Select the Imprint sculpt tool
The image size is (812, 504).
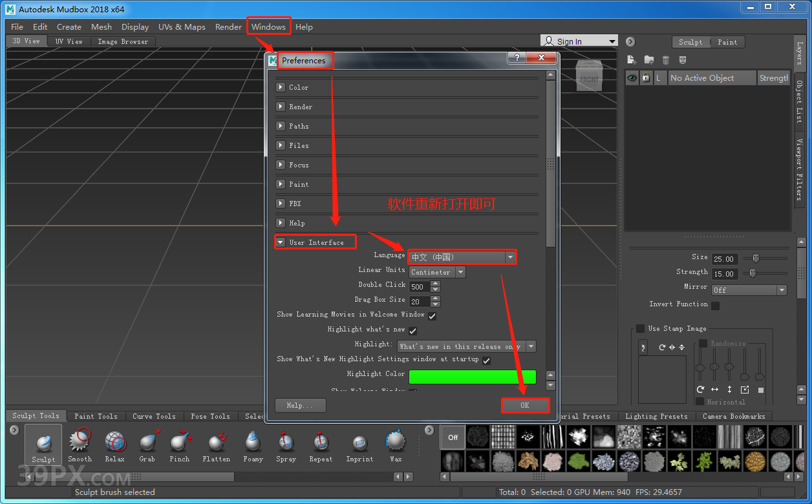coord(359,443)
